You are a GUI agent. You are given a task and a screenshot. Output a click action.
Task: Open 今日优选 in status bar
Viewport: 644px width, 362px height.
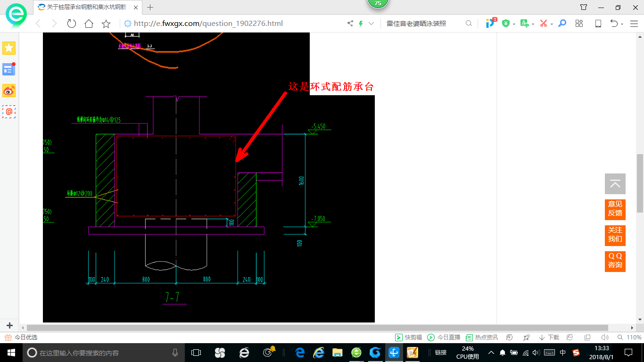point(21,337)
